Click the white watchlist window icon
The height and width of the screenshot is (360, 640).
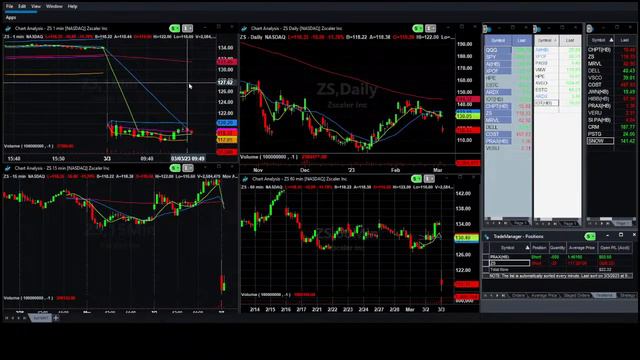click(538, 29)
